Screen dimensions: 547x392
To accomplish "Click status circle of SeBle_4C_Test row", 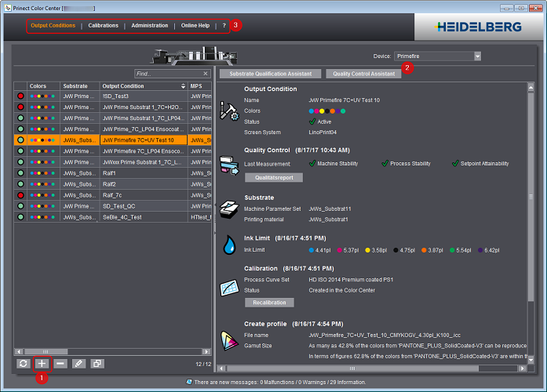I will click(x=20, y=217).
